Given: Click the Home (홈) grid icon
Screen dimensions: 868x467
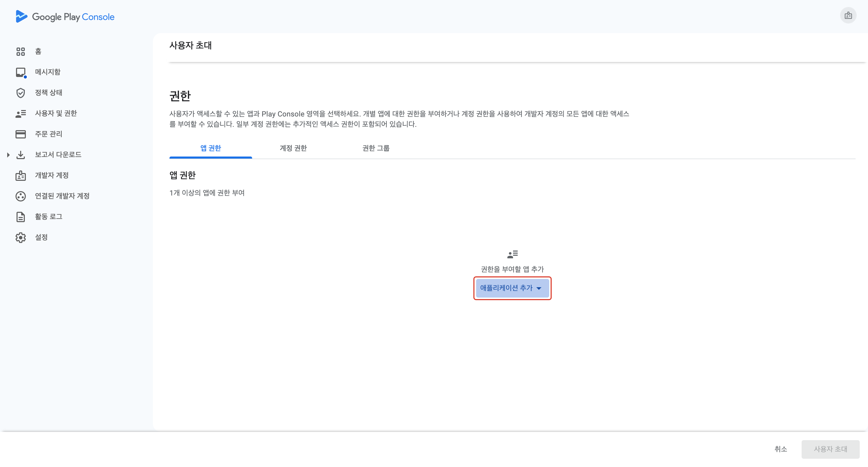Looking at the screenshot, I should pos(21,52).
